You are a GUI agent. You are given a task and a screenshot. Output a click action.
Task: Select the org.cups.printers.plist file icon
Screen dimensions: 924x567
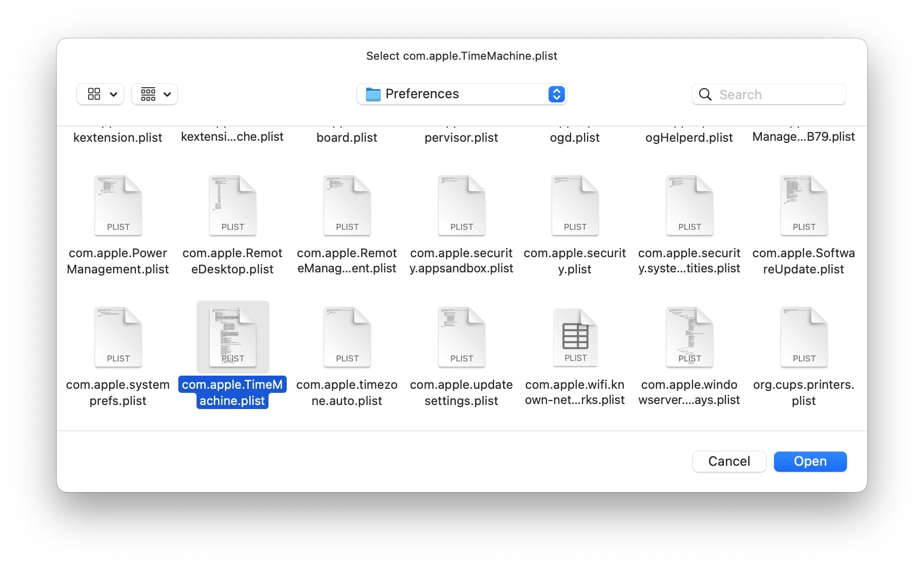click(x=804, y=337)
